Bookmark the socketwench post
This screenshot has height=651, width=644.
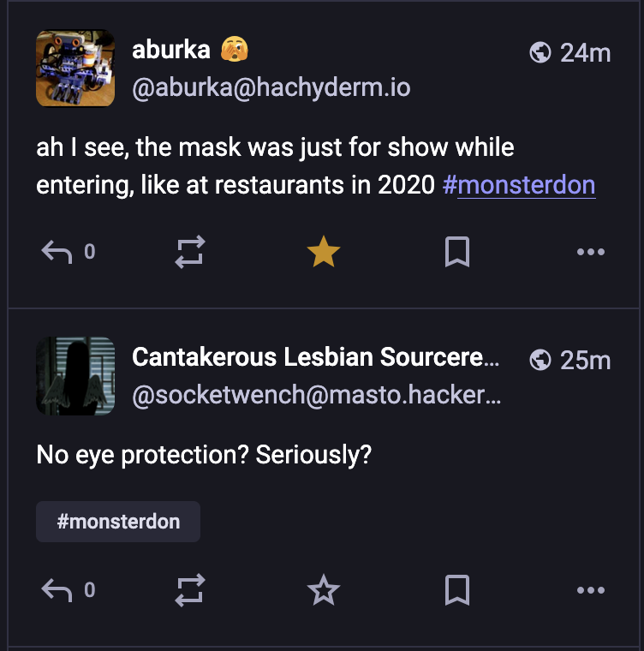tap(457, 590)
